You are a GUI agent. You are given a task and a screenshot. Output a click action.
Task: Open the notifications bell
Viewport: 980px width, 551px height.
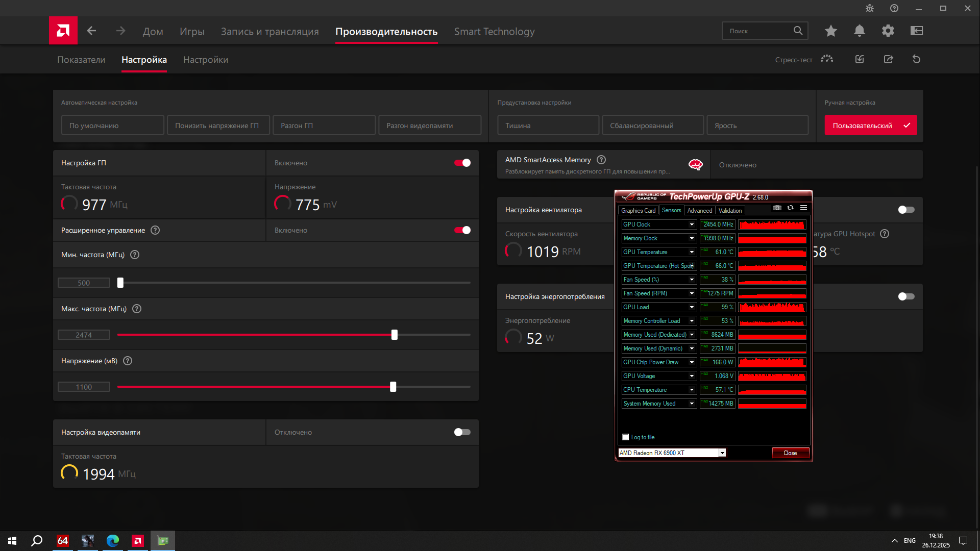pyautogui.click(x=859, y=31)
